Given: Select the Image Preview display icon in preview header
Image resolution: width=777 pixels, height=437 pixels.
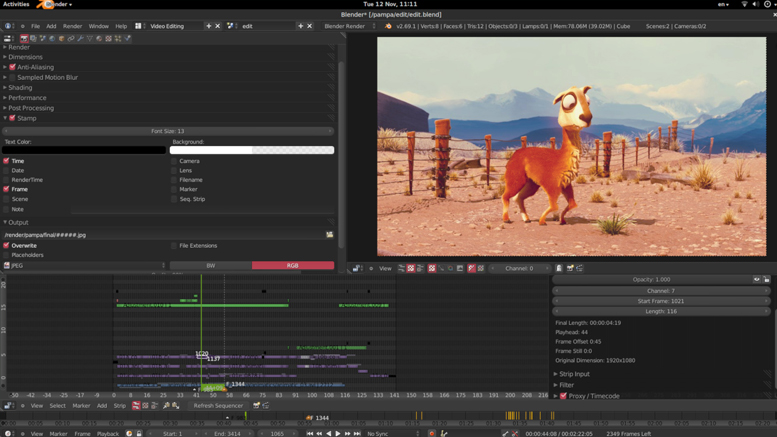Looking at the screenshot, I should tap(432, 268).
